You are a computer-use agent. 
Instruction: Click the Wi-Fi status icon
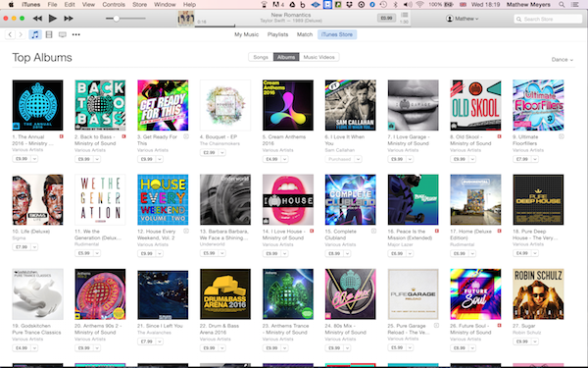tap(420, 5)
